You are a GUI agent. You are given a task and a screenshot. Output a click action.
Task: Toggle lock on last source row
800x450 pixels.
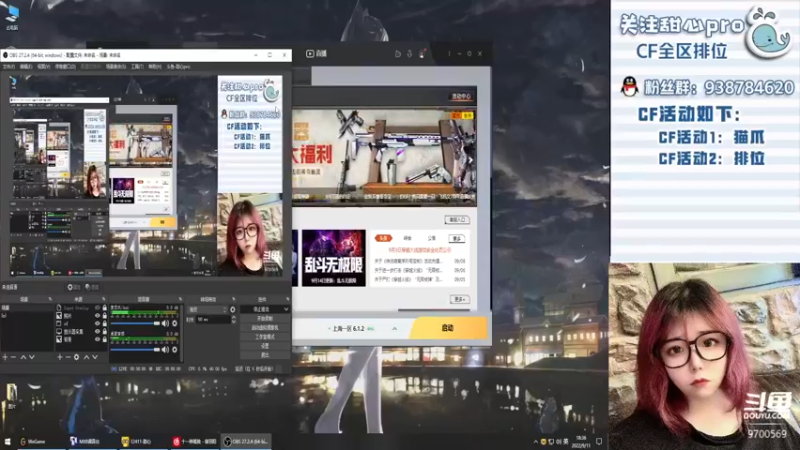point(105,339)
